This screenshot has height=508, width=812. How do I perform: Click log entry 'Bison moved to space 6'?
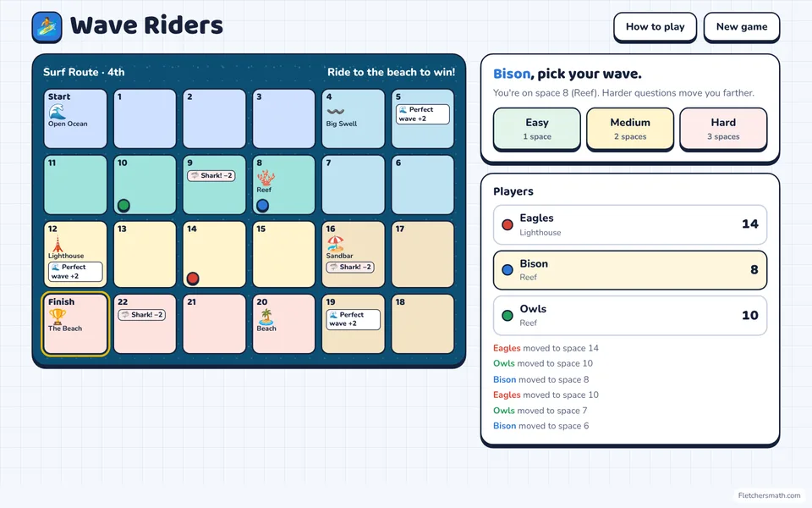click(x=540, y=426)
